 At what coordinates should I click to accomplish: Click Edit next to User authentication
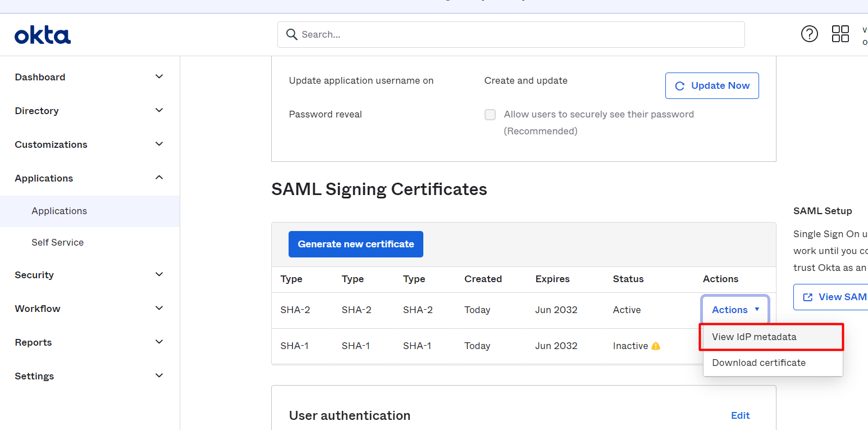740,415
